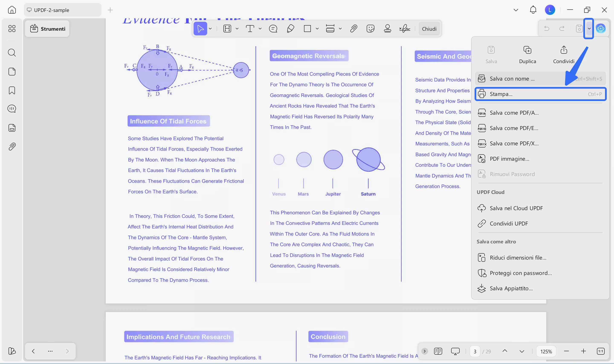614x364 pixels.
Task: Click the page number input field
Action: pyautogui.click(x=475, y=351)
